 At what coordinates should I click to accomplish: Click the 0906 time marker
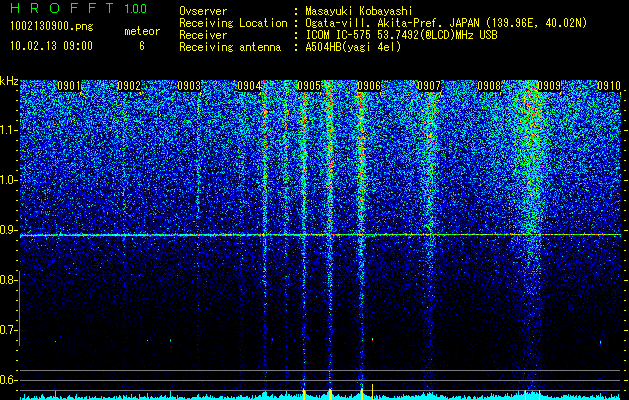click(x=369, y=86)
